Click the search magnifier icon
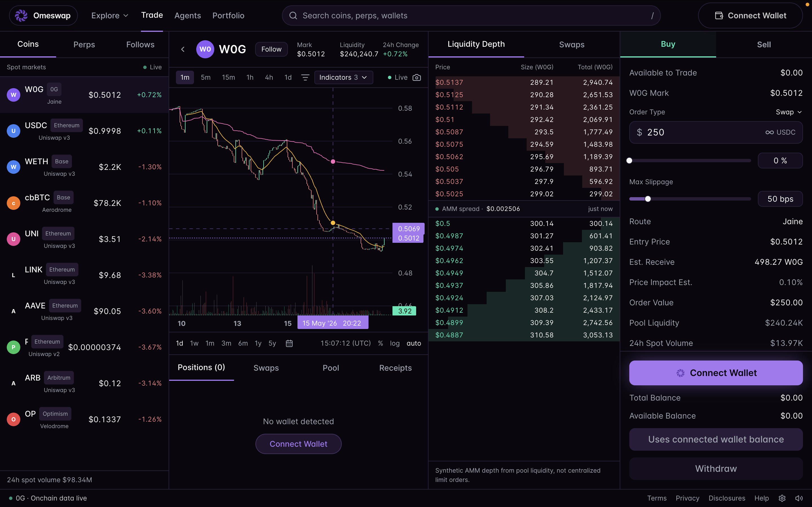 coord(293,15)
